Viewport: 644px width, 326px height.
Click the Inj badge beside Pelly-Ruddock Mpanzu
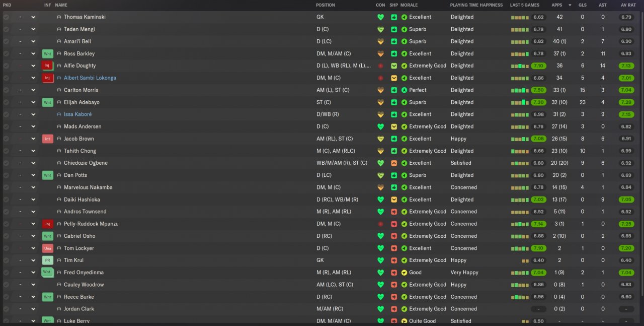(x=47, y=224)
